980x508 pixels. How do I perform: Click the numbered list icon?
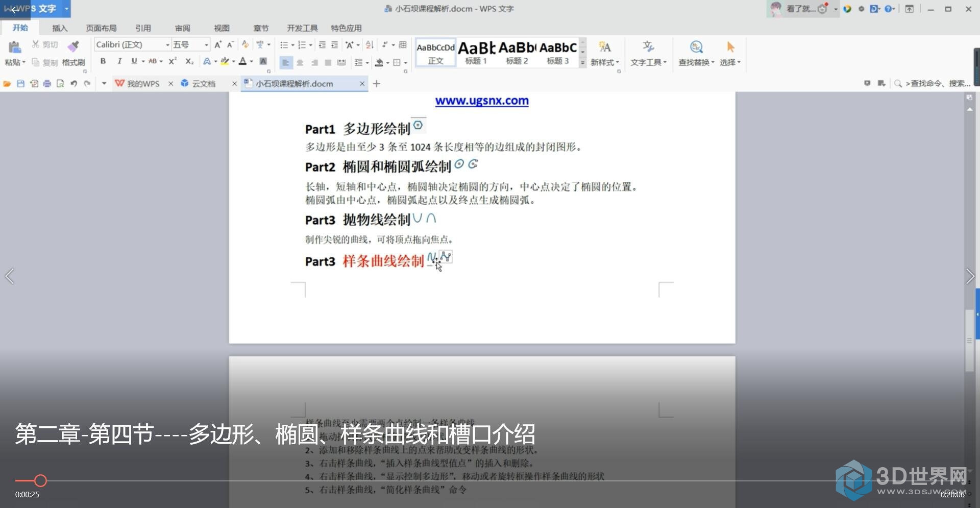click(x=302, y=45)
